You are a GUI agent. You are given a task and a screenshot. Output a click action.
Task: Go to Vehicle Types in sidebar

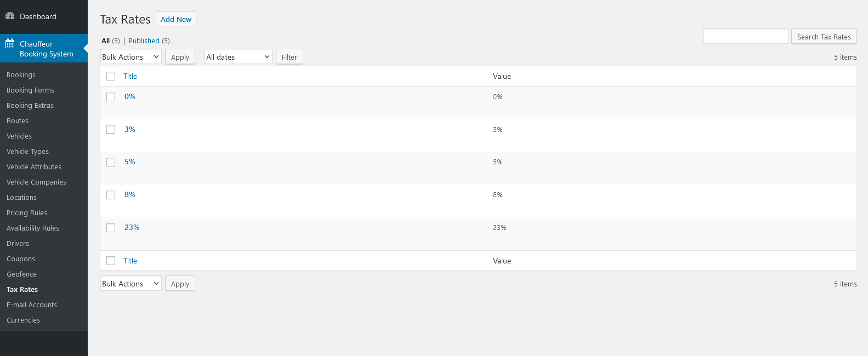[x=27, y=152]
